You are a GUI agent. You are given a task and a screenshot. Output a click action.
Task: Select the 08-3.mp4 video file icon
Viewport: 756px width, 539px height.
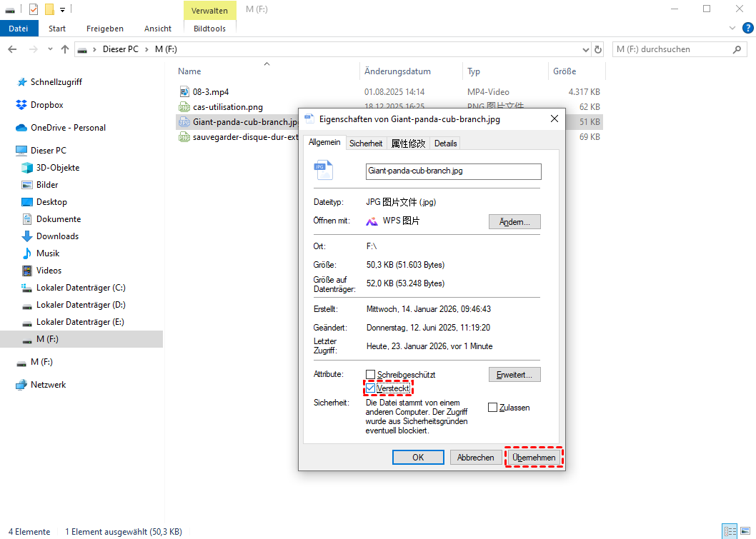point(184,92)
